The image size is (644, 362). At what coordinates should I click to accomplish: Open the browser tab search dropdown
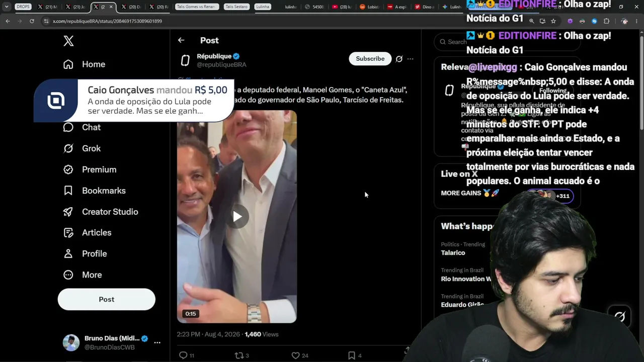(7, 7)
